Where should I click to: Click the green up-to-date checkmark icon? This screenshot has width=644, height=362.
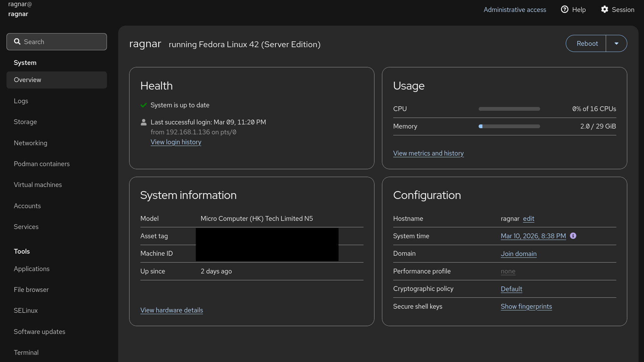tap(143, 105)
